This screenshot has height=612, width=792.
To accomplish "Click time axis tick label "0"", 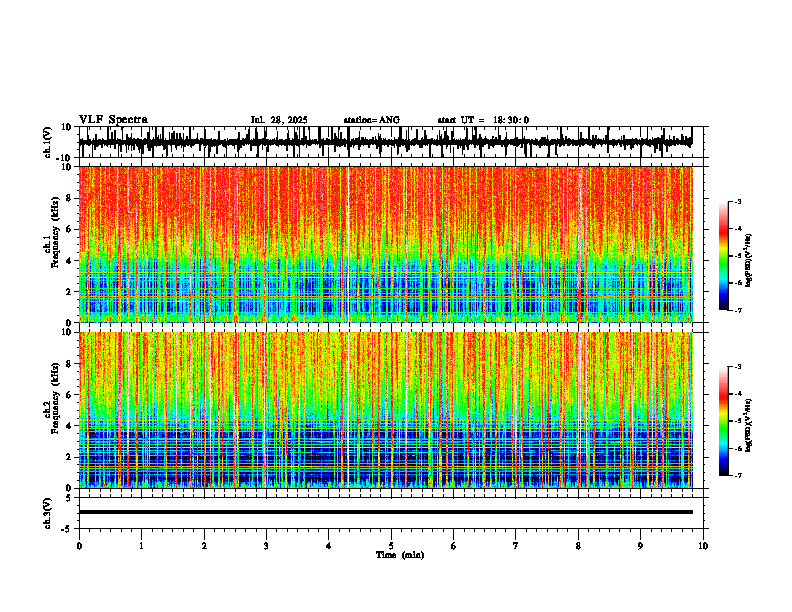I will point(79,546).
